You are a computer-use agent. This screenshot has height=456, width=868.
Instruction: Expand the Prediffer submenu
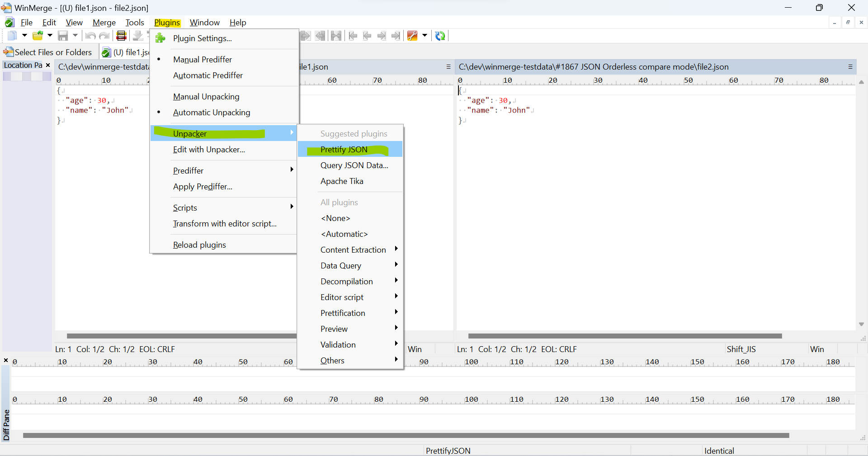189,170
